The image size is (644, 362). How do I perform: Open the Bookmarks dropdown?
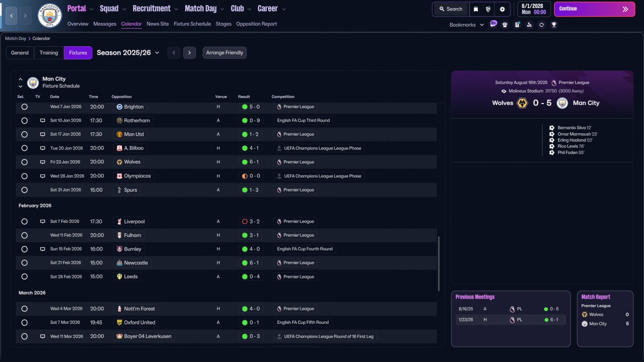tap(467, 25)
